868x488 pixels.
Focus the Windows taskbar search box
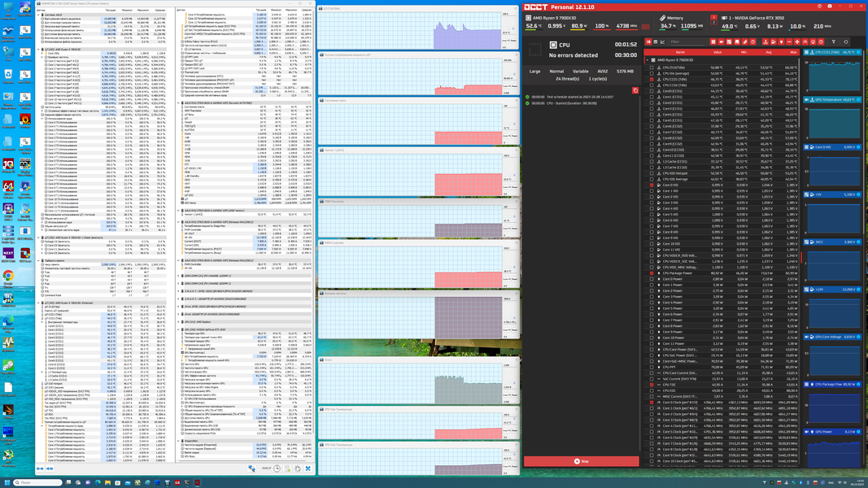pos(37,483)
